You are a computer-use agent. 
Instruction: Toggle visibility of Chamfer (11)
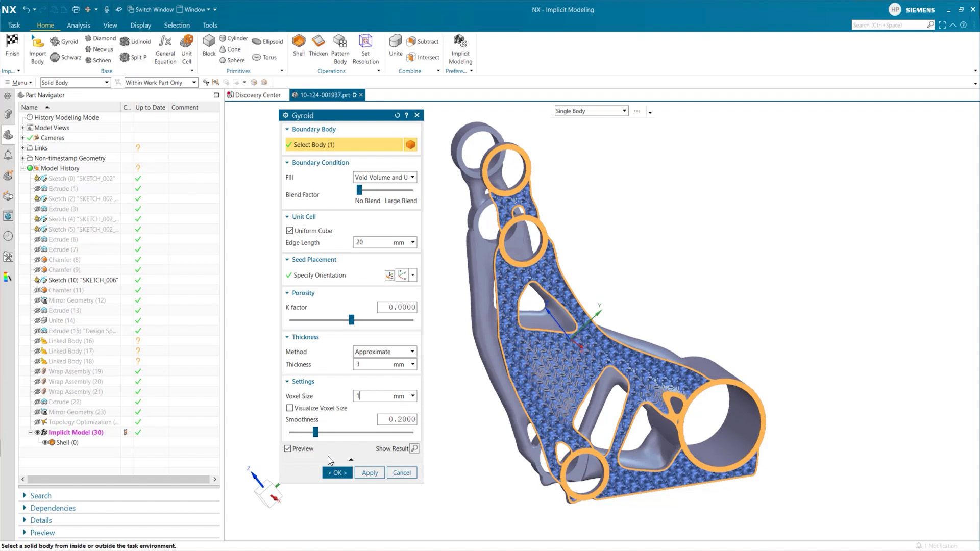click(x=37, y=290)
